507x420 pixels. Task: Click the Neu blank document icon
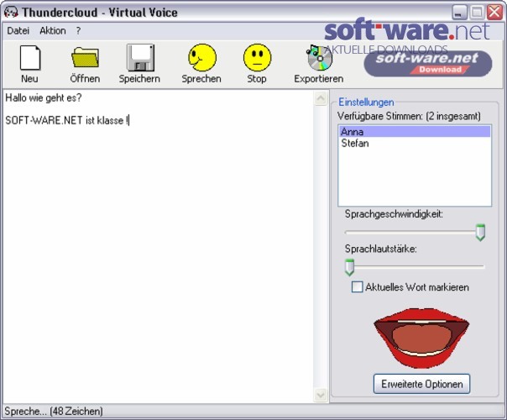(30, 58)
